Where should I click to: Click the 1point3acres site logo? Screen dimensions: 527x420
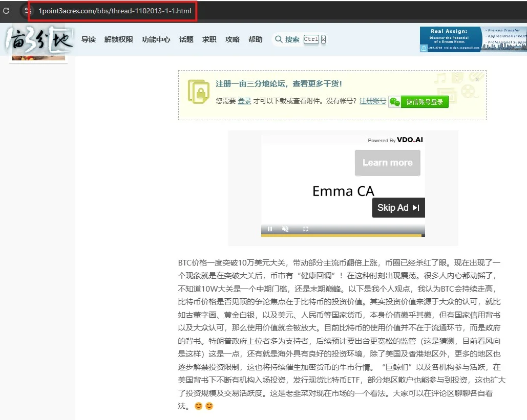coord(39,40)
